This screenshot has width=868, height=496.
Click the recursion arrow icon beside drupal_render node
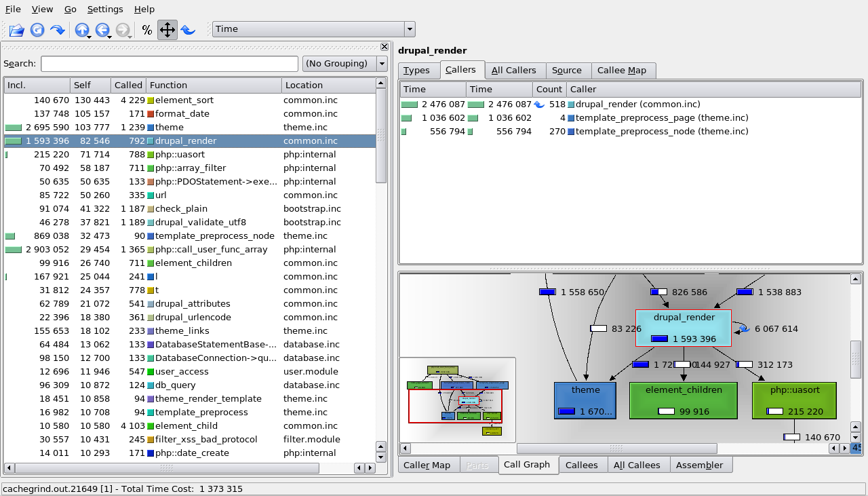744,328
